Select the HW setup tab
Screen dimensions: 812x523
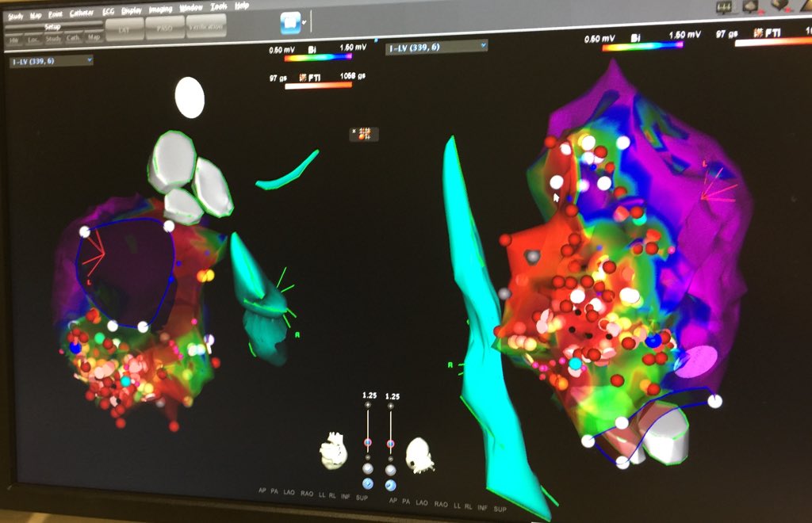click(x=14, y=40)
